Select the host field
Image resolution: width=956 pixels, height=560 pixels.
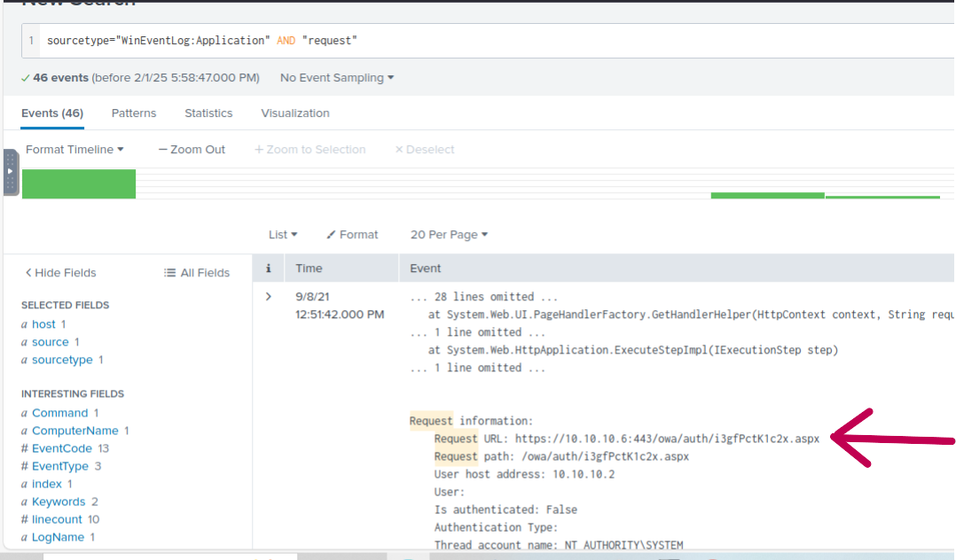(x=43, y=324)
